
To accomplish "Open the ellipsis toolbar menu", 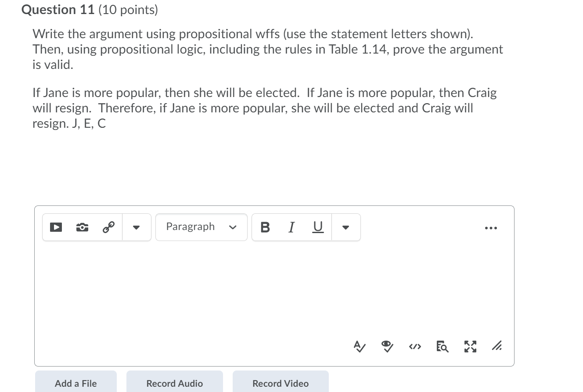I will coord(490,227).
